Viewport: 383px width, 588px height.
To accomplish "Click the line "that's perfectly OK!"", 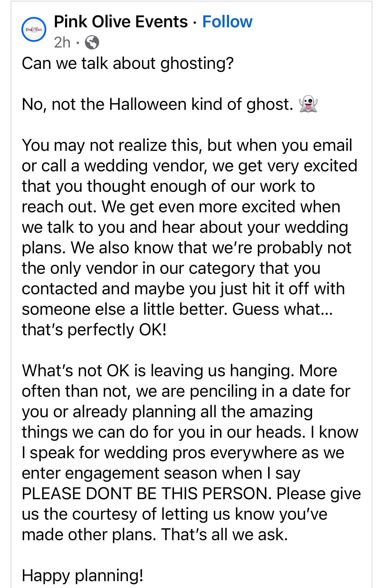I will tap(94, 330).
